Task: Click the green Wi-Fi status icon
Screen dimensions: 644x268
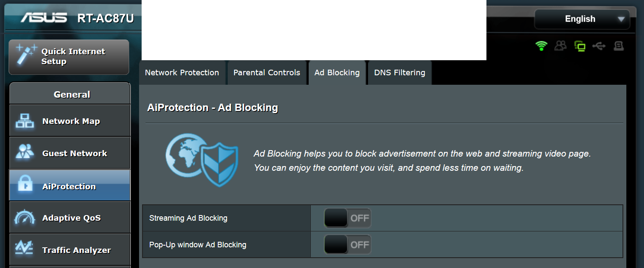Action: (x=541, y=46)
